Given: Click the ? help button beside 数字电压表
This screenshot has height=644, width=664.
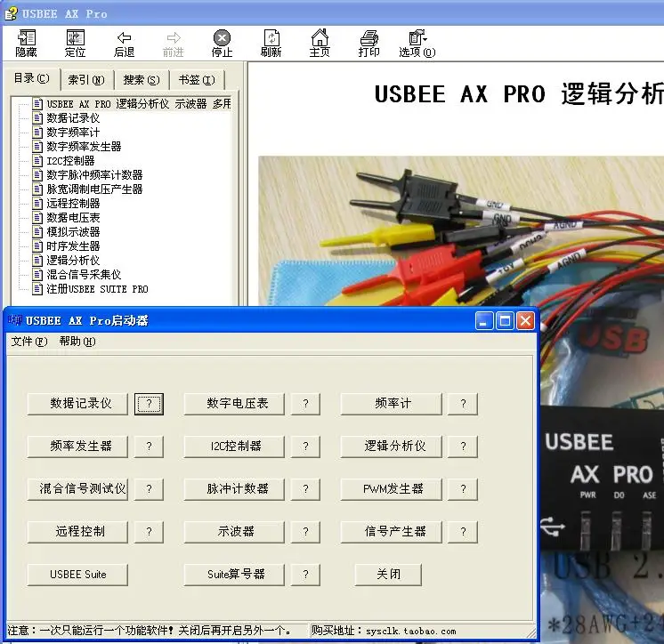Looking at the screenshot, I should coord(306,404).
